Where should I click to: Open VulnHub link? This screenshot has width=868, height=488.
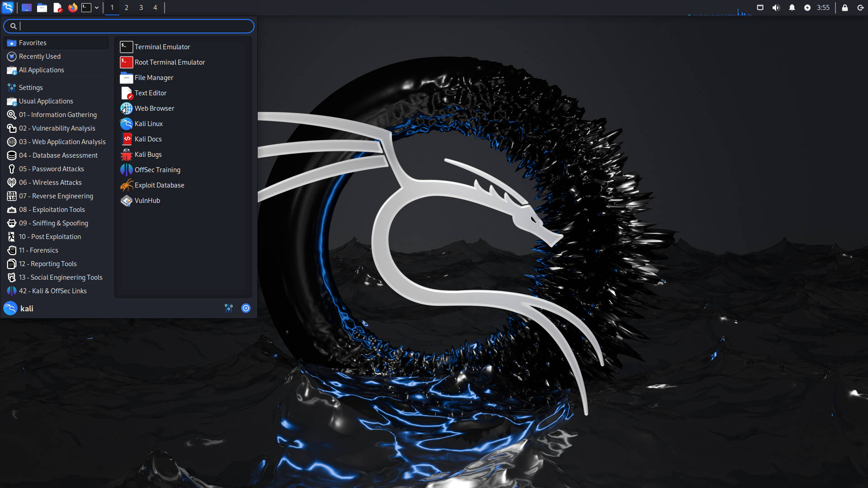[x=147, y=200]
